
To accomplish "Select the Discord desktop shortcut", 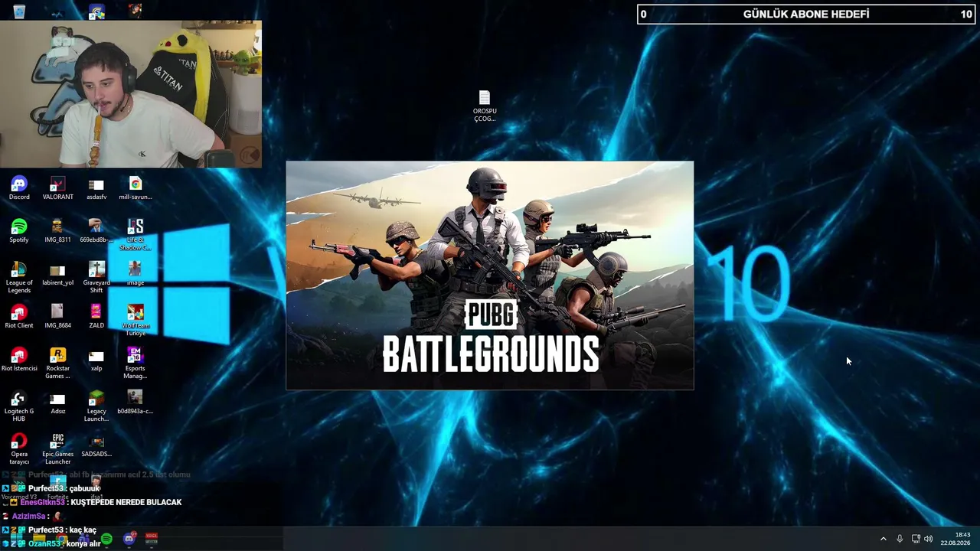I will (19, 188).
